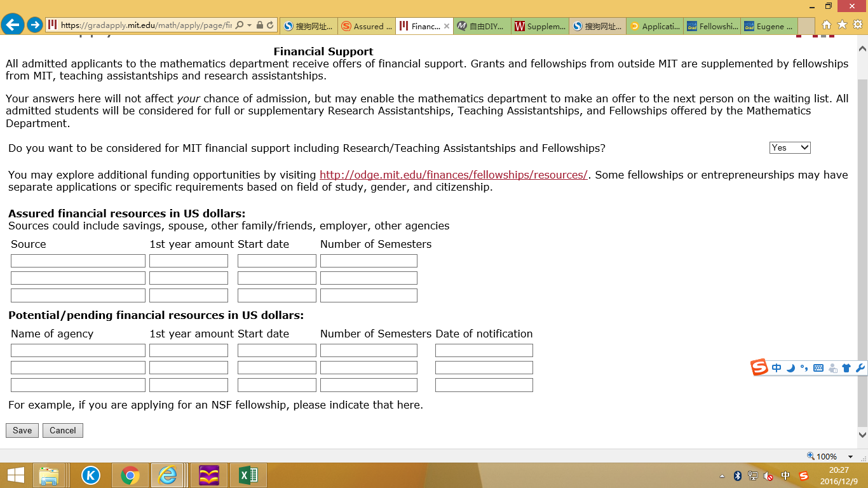Open the odge.mit.edu fellowships resources link
Viewport: 868px width, 488px height.
coord(453,175)
